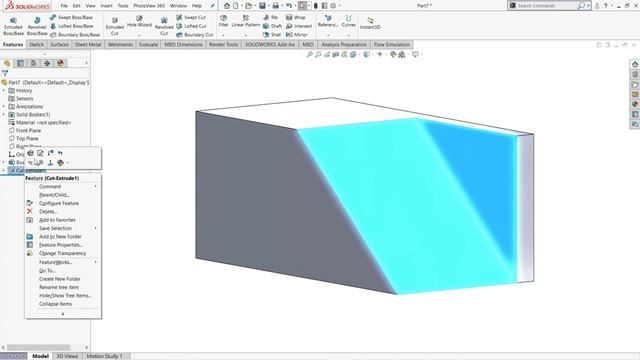This screenshot has height=360, width=640.
Task: Start the Linear Pattern tool
Action: [246, 21]
